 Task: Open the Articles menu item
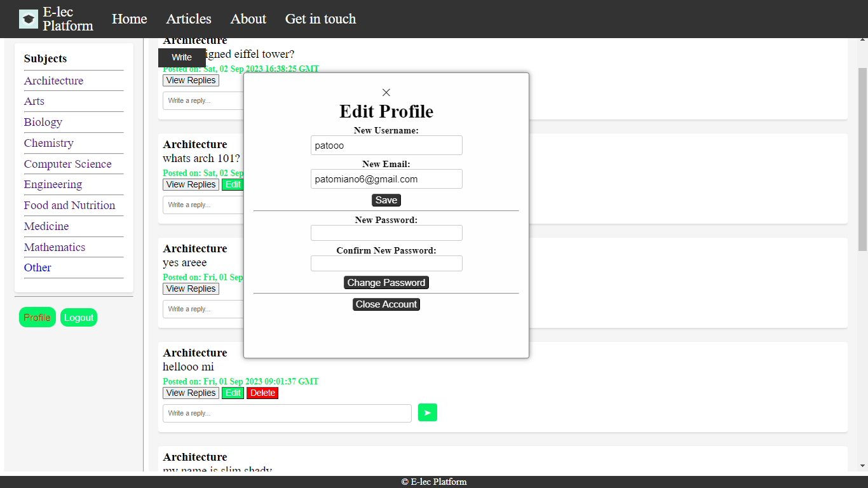(x=189, y=19)
